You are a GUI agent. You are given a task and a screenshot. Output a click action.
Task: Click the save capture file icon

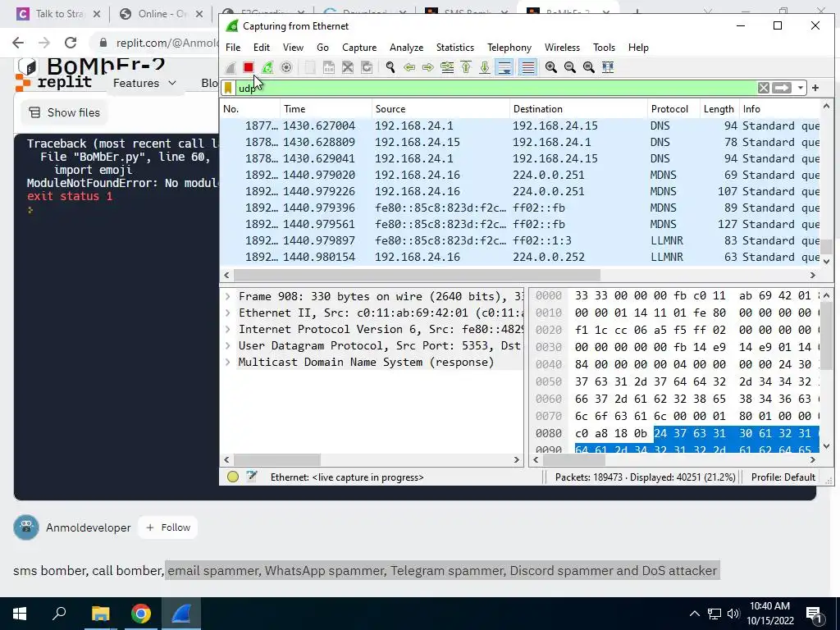[328, 67]
